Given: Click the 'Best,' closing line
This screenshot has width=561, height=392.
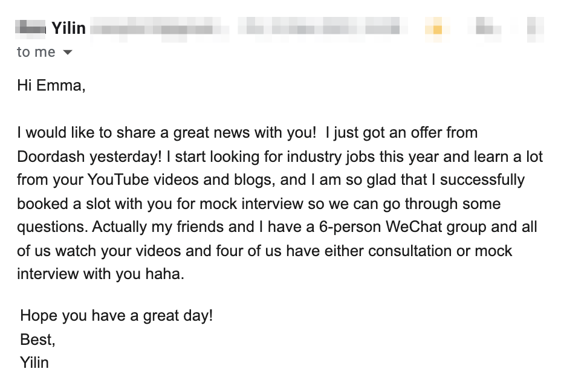Looking at the screenshot, I should 37,339.
